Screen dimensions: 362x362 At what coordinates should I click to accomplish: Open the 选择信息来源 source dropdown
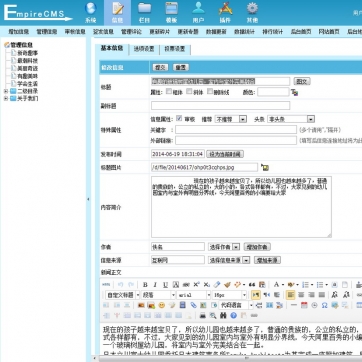(229, 260)
